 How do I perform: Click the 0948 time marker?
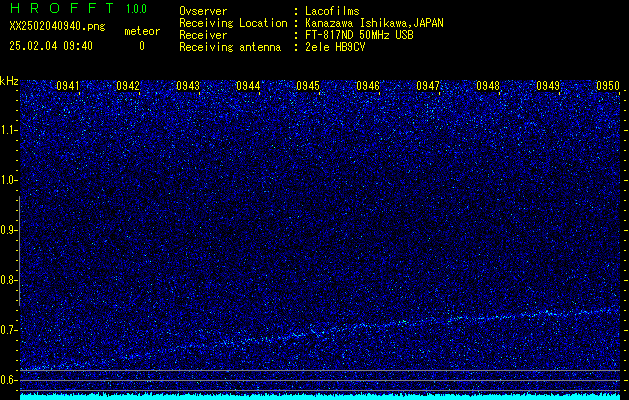[488, 86]
